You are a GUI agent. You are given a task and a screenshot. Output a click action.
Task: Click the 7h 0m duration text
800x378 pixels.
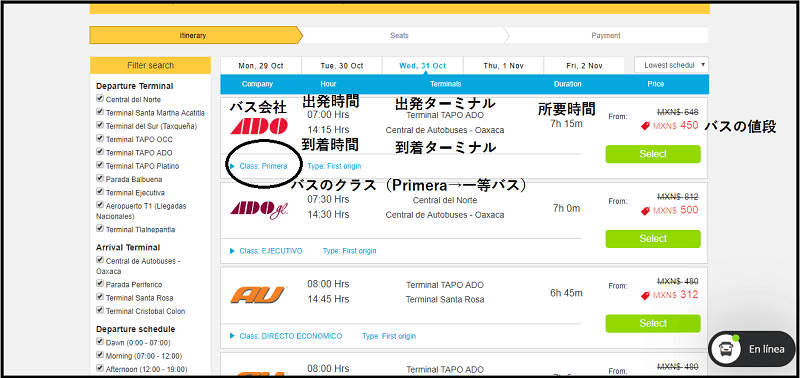(566, 208)
